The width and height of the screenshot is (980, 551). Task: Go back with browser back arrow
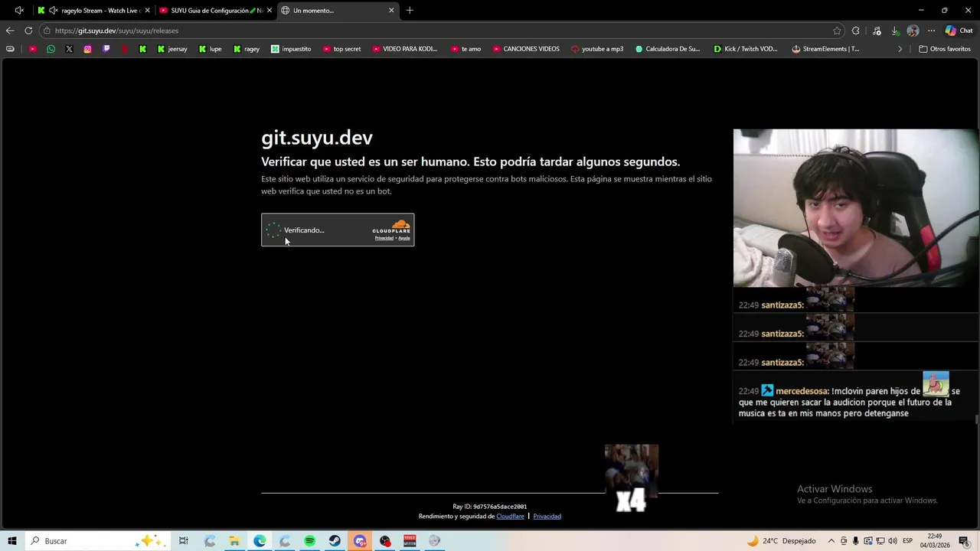(9, 31)
